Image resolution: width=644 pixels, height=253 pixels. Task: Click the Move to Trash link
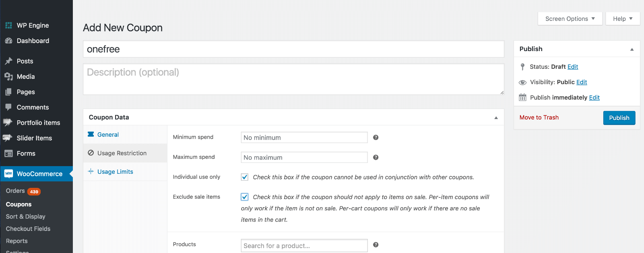[x=539, y=117]
